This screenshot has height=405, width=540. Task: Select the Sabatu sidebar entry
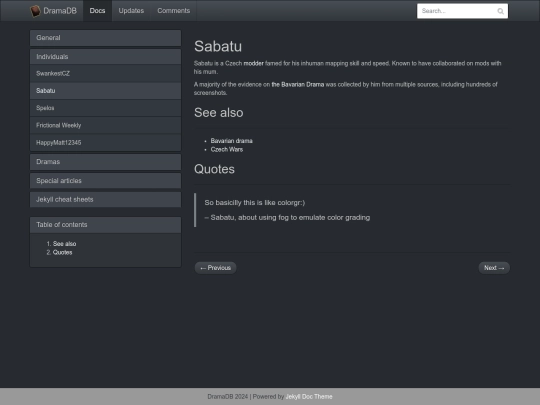[105, 91]
